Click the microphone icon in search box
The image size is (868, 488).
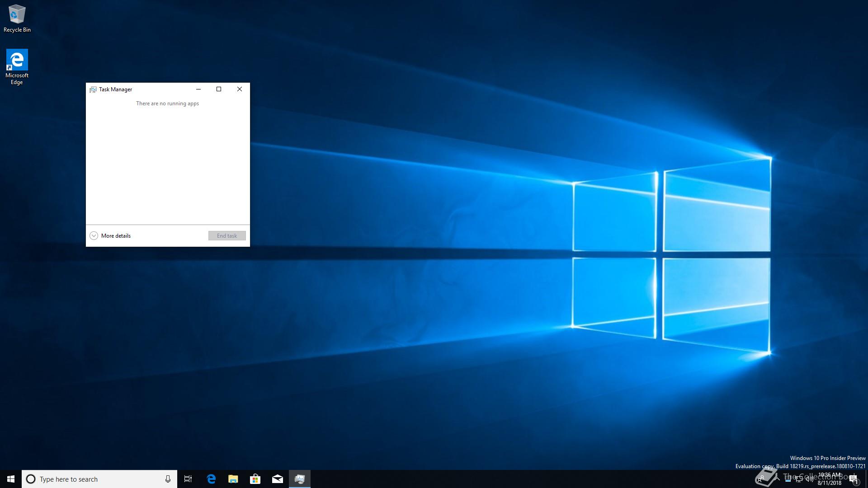tap(168, 479)
